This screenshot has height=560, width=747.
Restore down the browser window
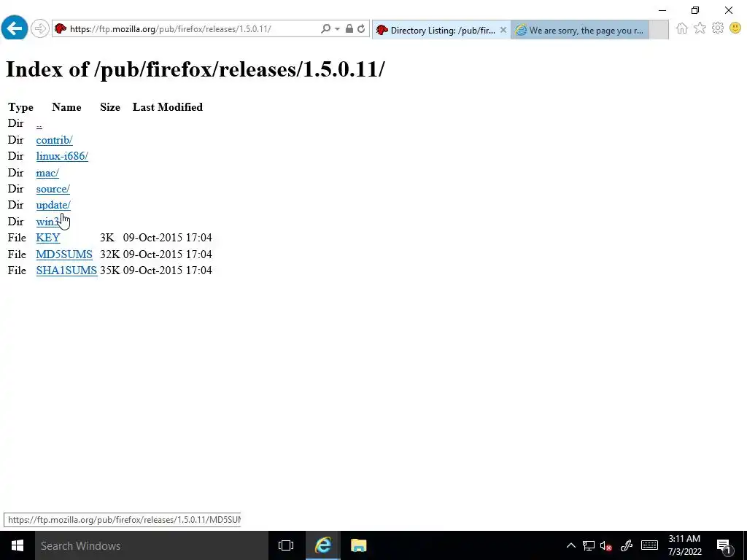coord(695,10)
